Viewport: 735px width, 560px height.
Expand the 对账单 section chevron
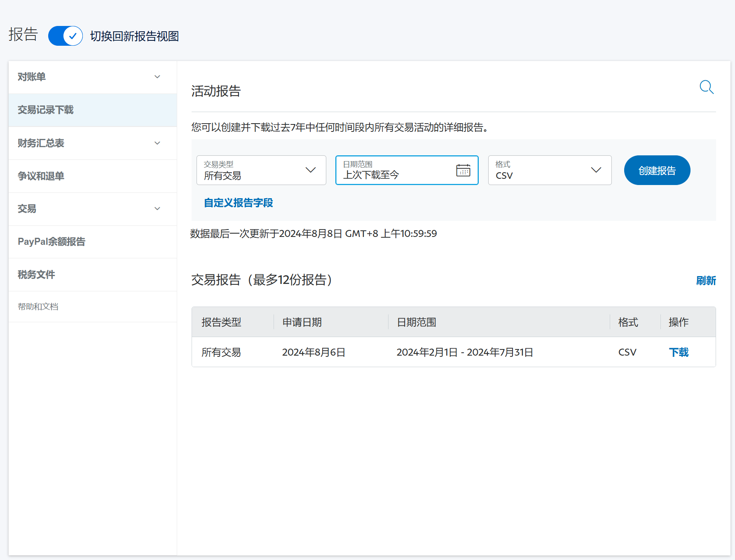[x=157, y=77]
